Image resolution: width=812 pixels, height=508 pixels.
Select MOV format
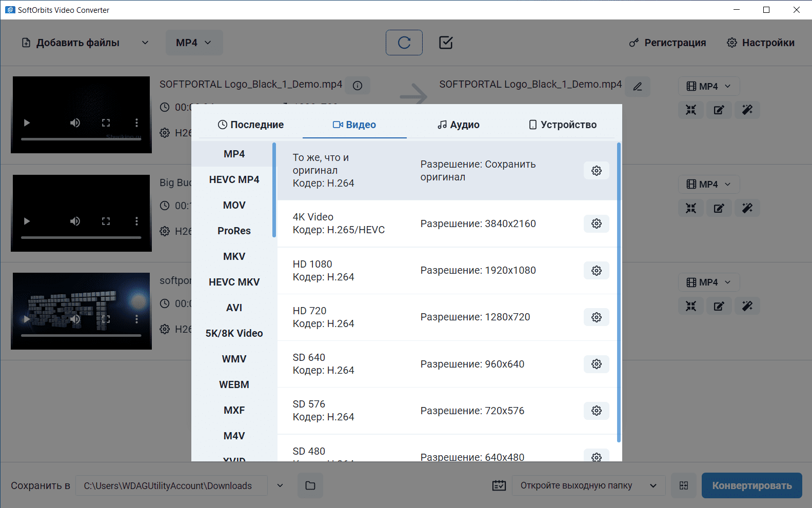point(234,205)
